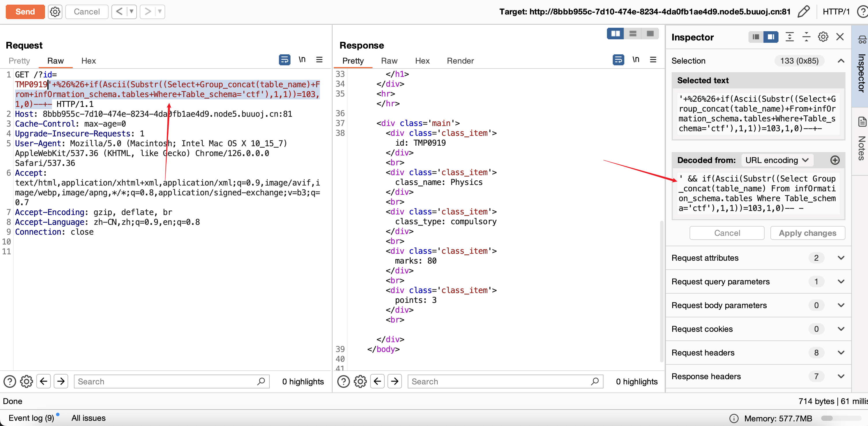Click the memory info icon
This screenshot has width=868, height=426.
click(733, 418)
